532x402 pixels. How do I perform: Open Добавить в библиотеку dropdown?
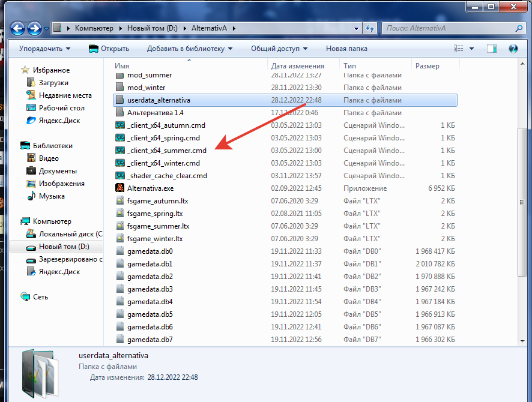coord(190,49)
